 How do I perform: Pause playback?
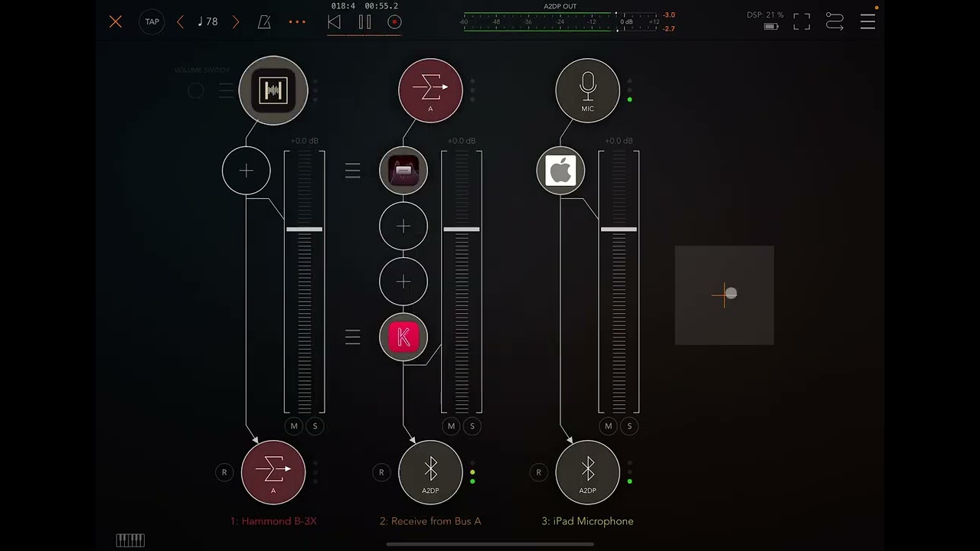[364, 22]
